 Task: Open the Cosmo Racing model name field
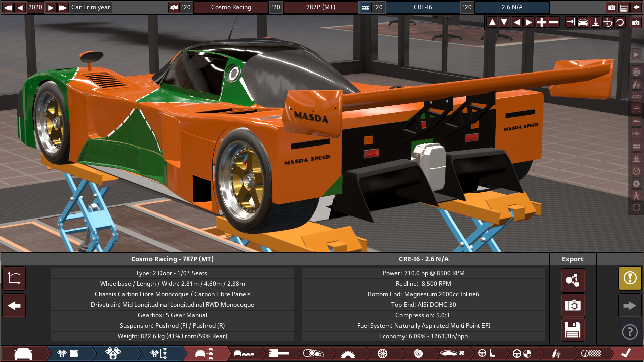click(x=231, y=7)
